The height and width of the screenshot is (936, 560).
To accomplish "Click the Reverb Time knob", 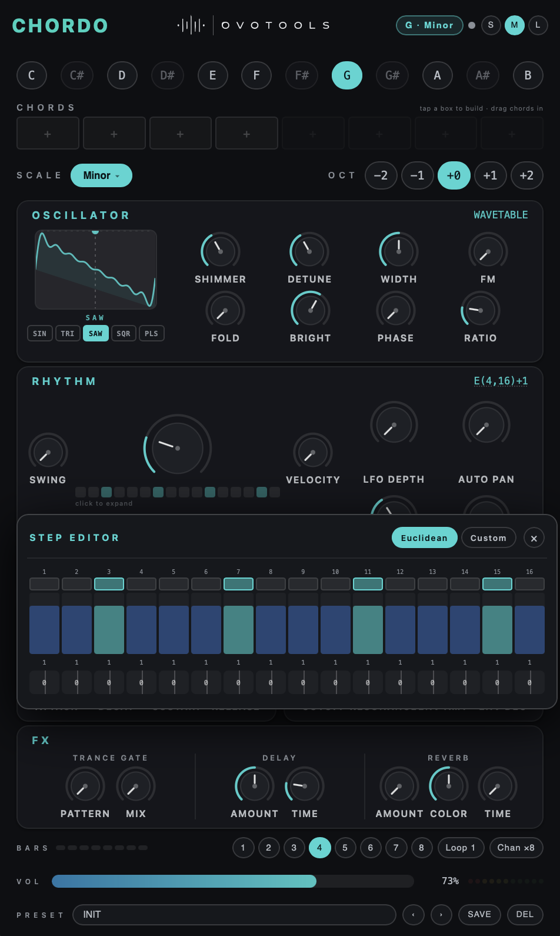I will point(498,786).
